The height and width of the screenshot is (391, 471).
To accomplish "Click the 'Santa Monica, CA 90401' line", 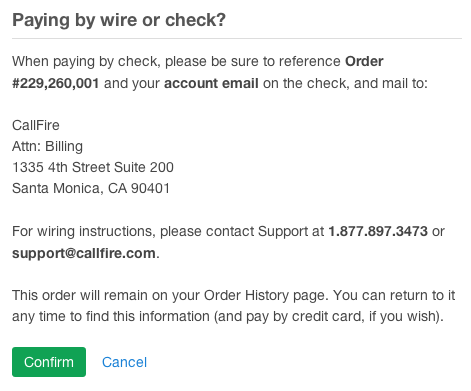I will pos(91,188).
